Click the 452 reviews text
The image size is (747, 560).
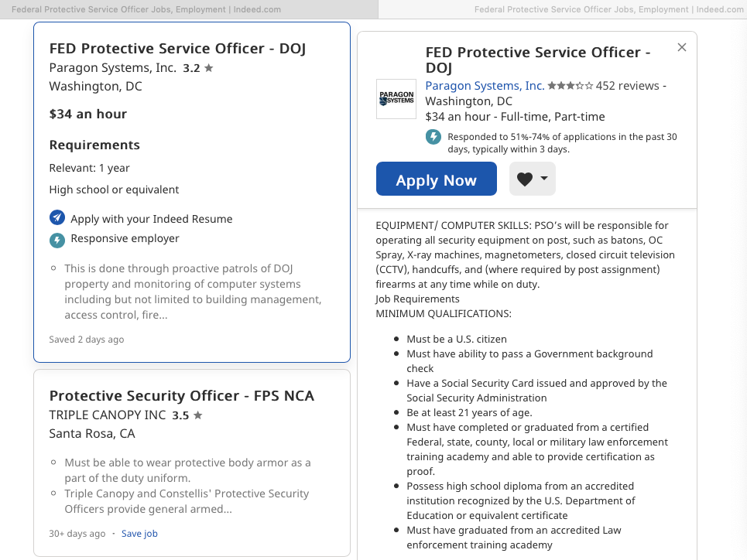628,86
